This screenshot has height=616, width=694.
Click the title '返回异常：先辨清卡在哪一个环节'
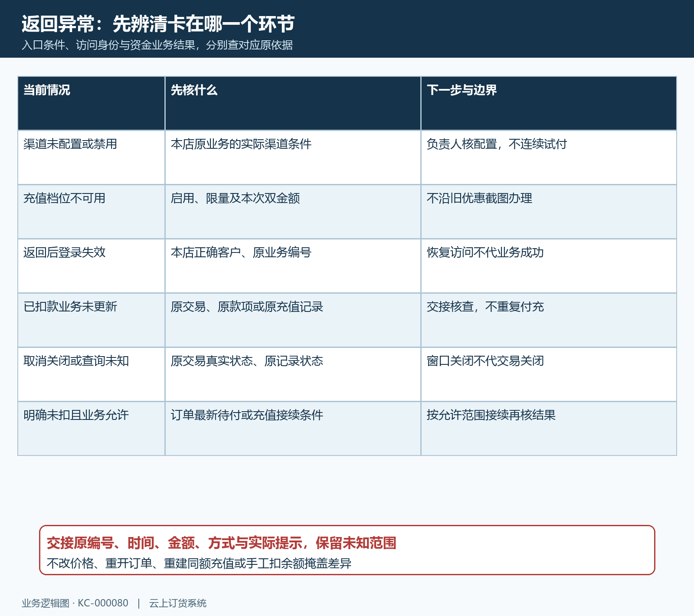point(158,24)
